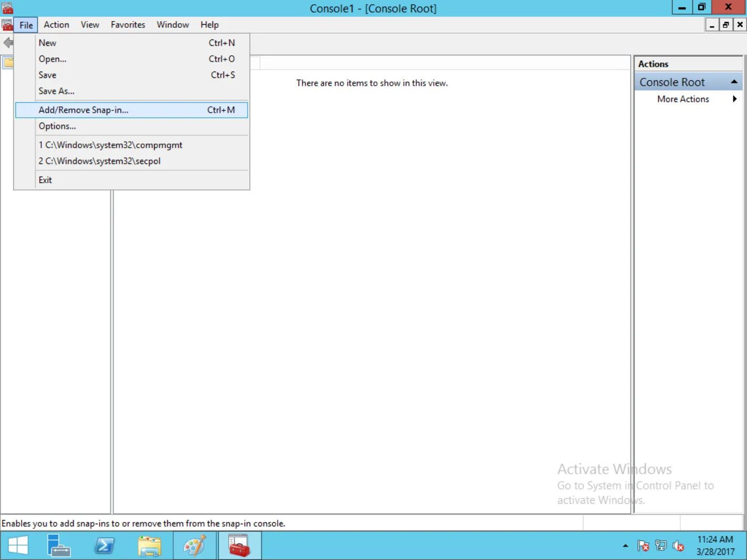Screen dimensions: 747x560
Task: Open the Favorites menu
Action: (x=128, y=25)
